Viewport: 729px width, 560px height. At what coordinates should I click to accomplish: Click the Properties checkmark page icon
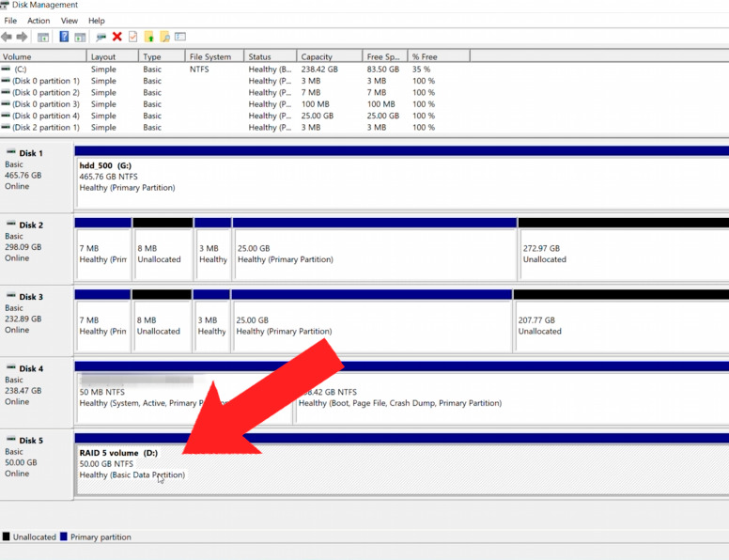point(133,37)
